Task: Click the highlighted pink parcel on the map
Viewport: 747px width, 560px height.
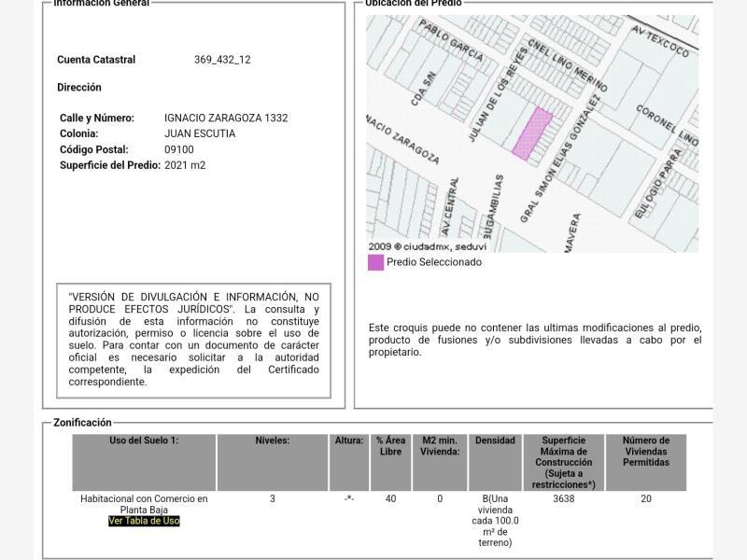Action: [532, 133]
